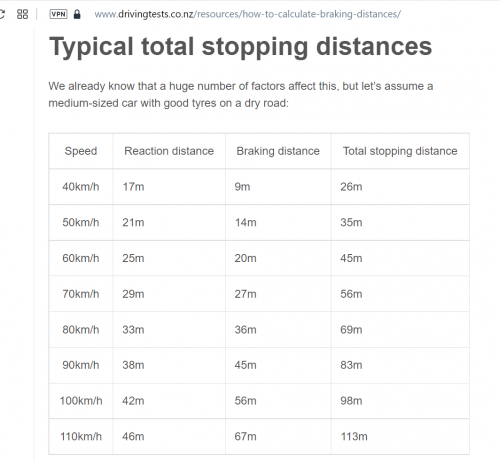Click the drivingtests.co.nz URL address field
Viewport: 500px width, 461px height.
coord(247,14)
